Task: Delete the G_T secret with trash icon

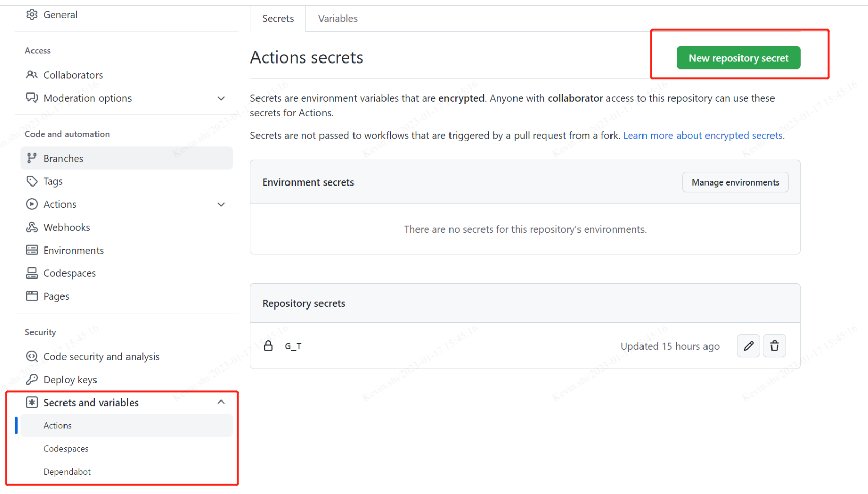Action: tap(774, 346)
